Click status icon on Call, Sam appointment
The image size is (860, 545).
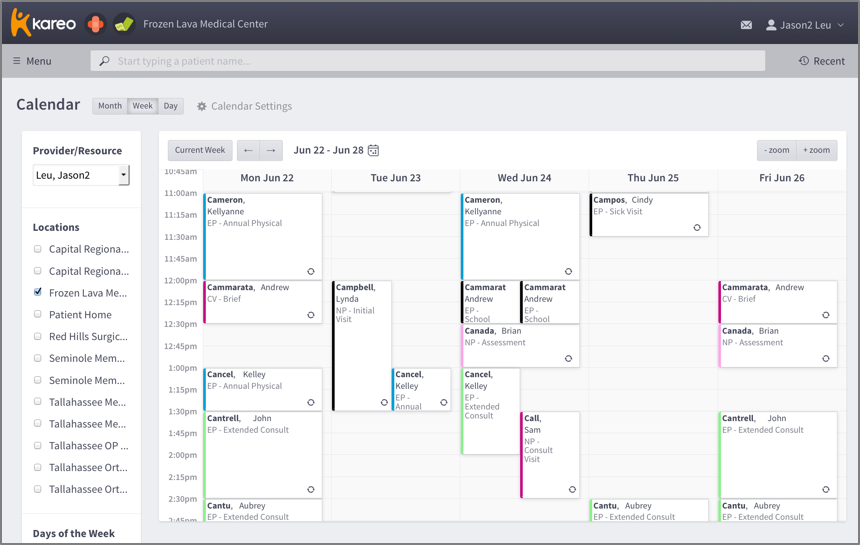click(572, 490)
